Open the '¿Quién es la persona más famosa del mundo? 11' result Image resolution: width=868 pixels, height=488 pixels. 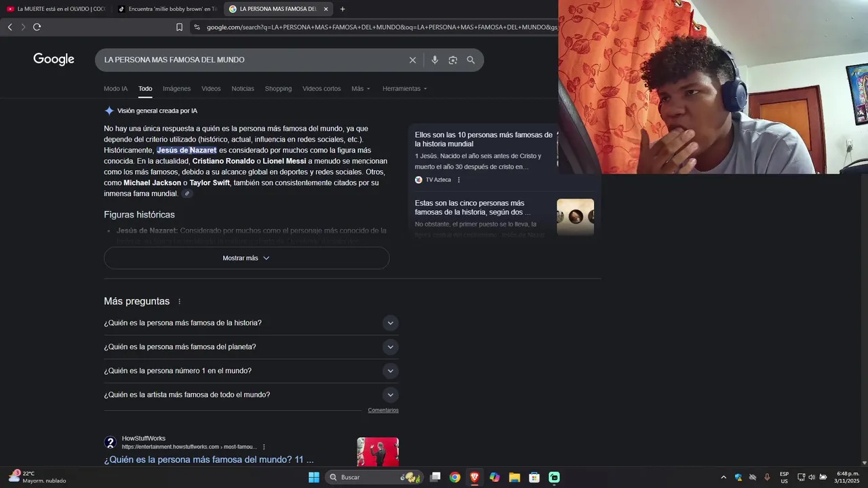pyautogui.click(x=209, y=460)
